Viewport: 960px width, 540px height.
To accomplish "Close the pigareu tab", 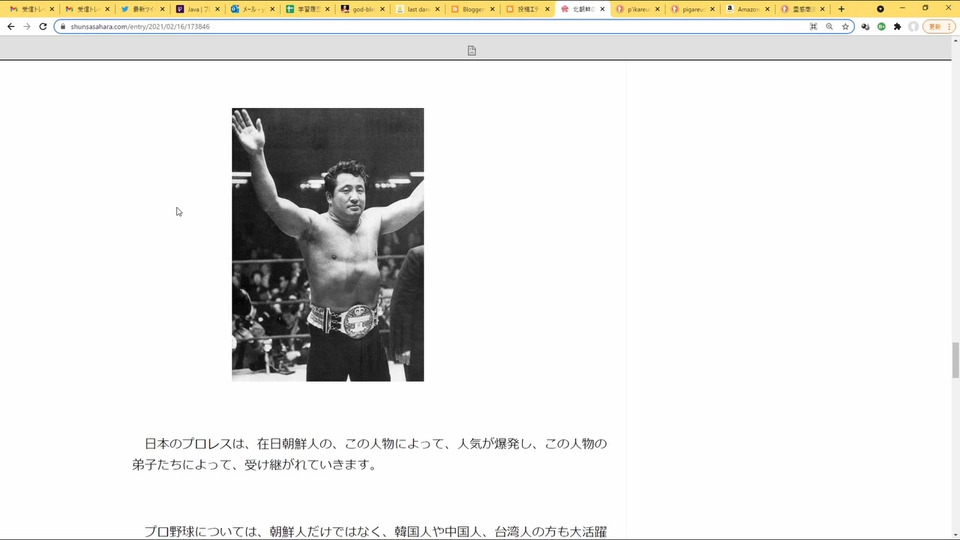I will [712, 9].
